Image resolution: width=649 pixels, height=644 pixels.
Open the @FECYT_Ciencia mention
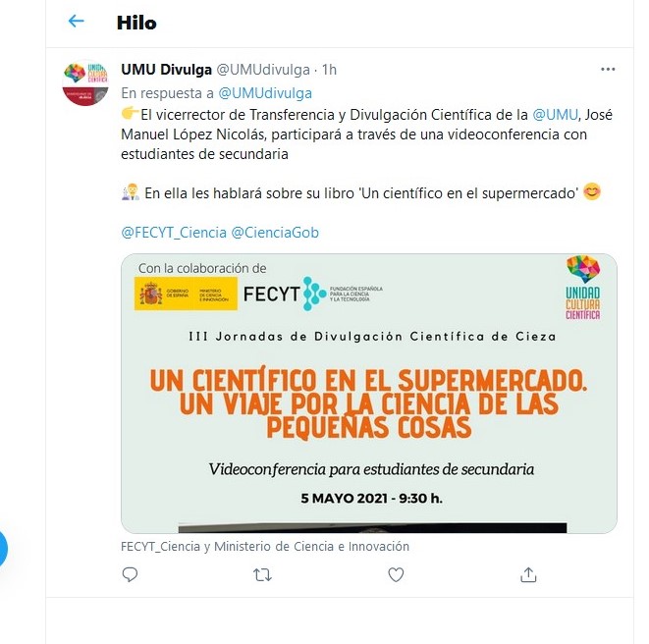tap(174, 233)
